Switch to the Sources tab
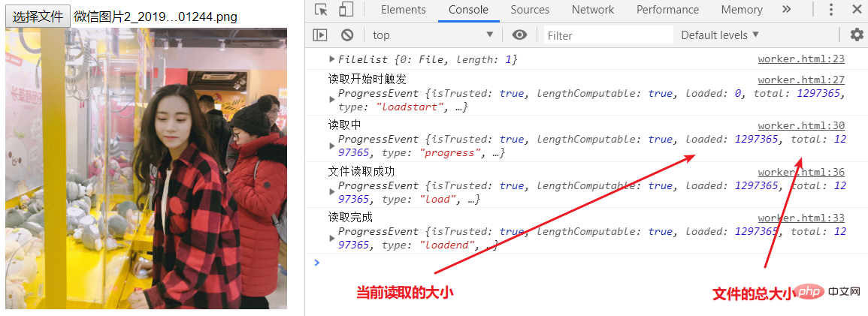The image size is (868, 316). coord(530,10)
